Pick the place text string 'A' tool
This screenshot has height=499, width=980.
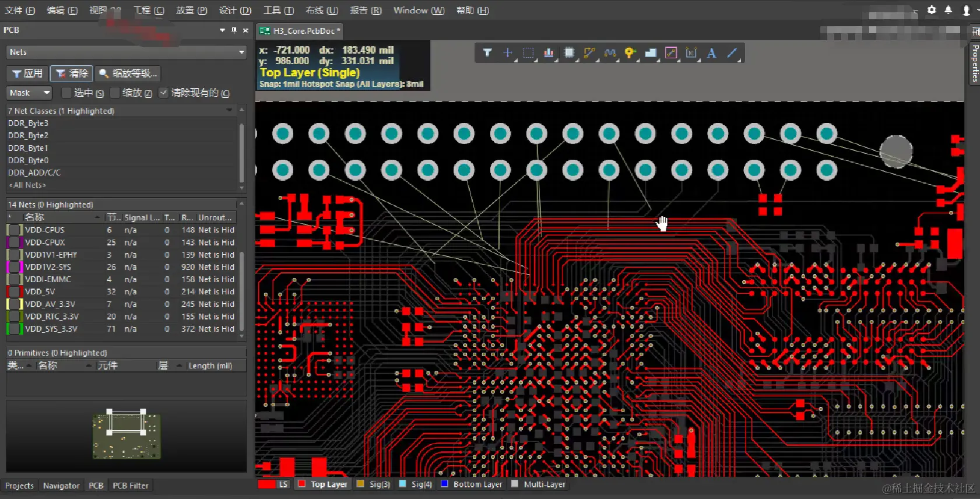pos(711,53)
